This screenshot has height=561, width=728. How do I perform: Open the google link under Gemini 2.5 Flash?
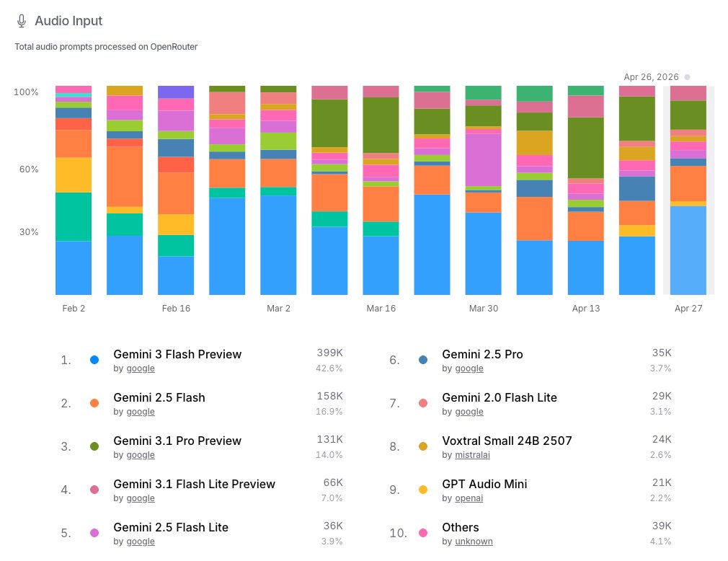point(141,412)
